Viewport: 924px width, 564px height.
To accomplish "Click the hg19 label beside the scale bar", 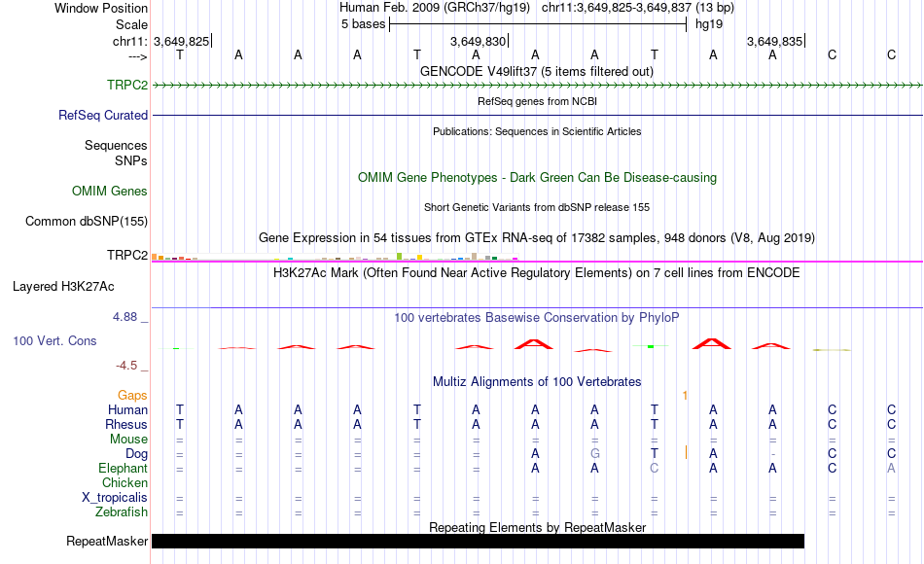I will 709,24.
